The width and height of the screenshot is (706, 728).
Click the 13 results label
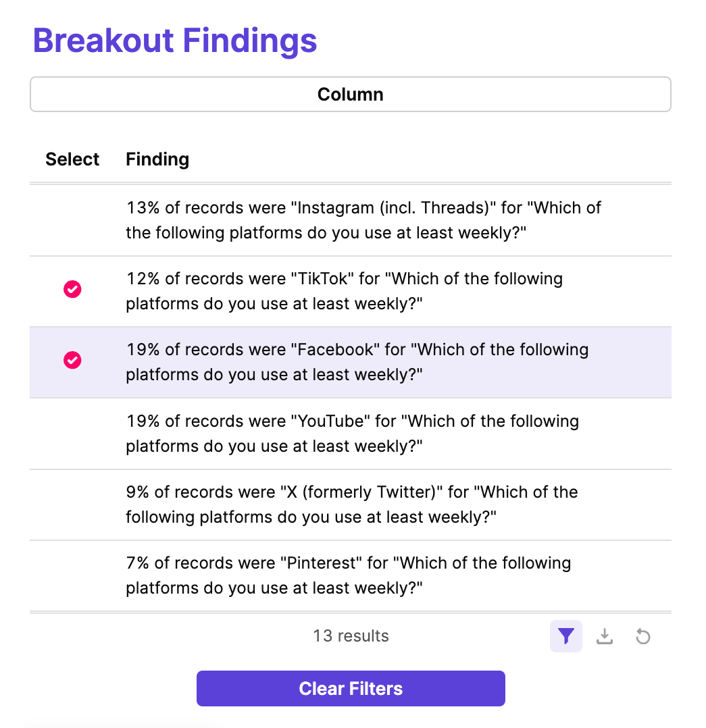coord(351,635)
